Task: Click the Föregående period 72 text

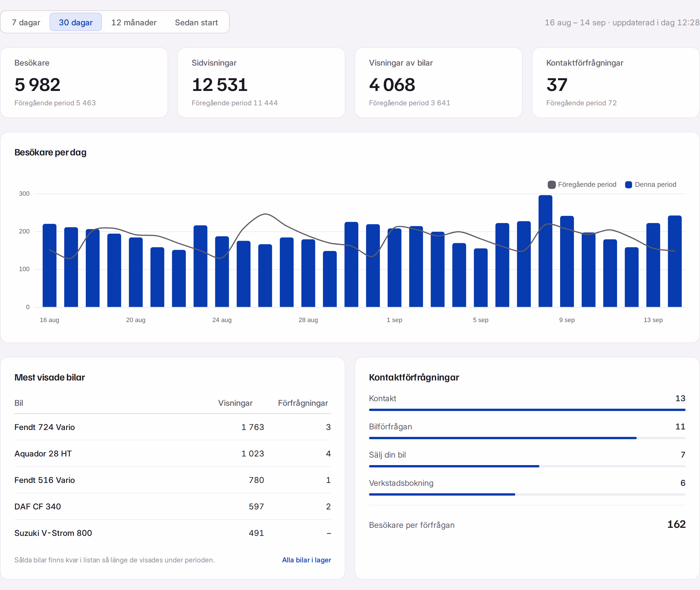Action: (x=581, y=103)
